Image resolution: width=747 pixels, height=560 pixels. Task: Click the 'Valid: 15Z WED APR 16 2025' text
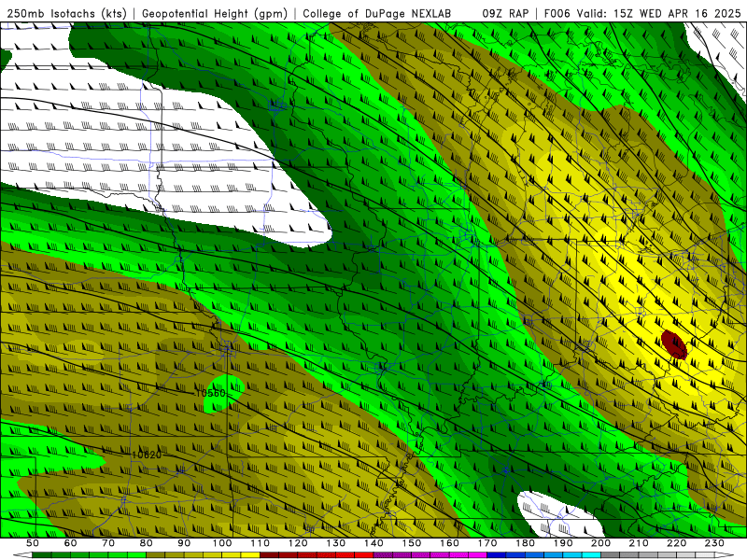tap(659, 14)
